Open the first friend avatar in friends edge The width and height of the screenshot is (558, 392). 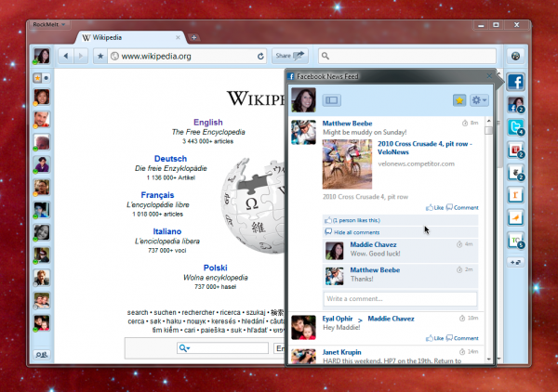(x=42, y=97)
